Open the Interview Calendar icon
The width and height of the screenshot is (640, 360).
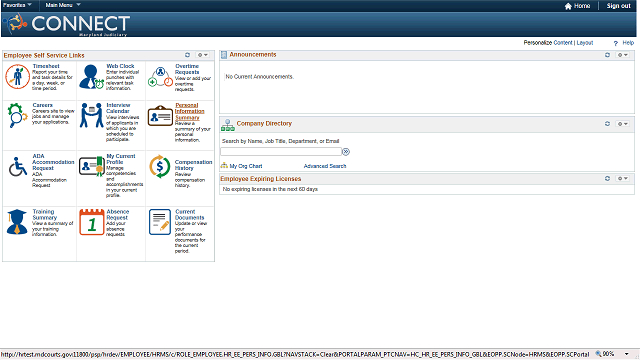(x=91, y=116)
